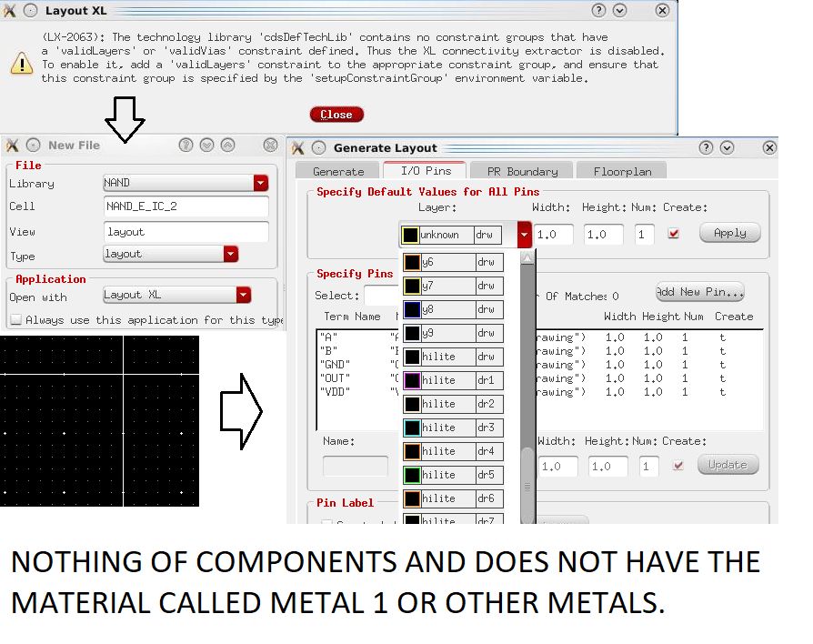Switch to the PR Boundary tab
This screenshot has width=813, height=644.
[523, 171]
